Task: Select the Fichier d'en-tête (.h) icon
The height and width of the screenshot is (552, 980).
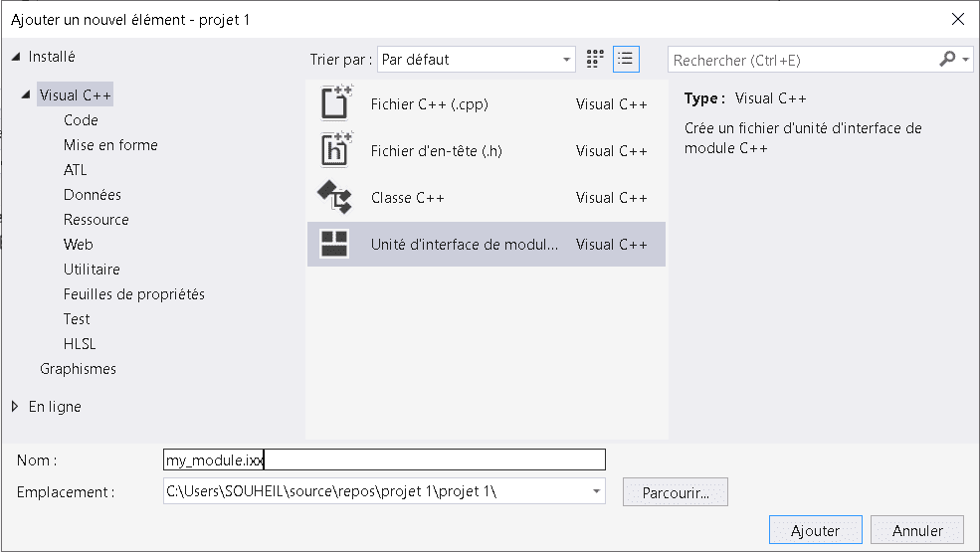Action: [x=336, y=150]
